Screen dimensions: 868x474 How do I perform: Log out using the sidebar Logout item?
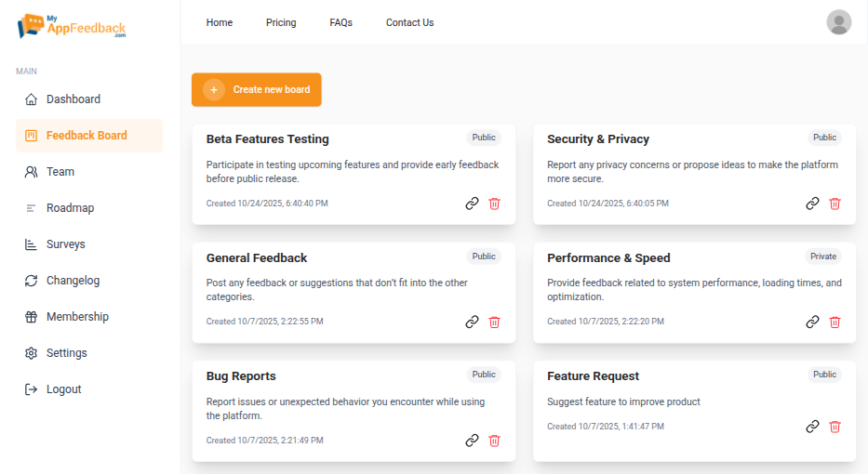63,389
